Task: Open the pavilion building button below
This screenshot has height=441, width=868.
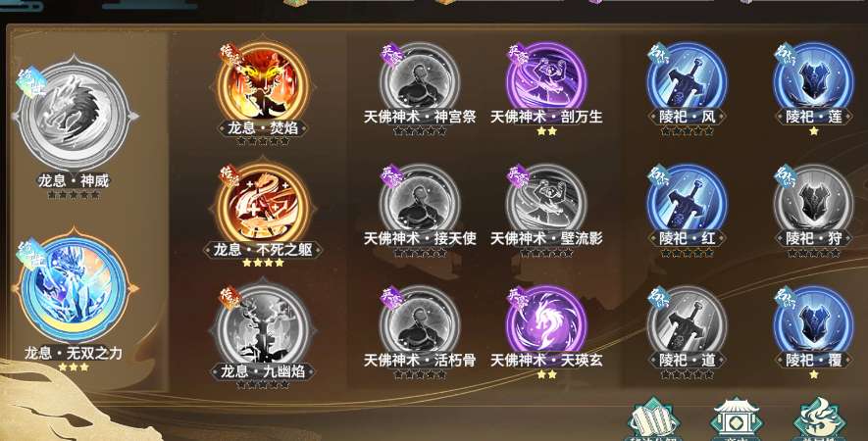Action: 736,419
